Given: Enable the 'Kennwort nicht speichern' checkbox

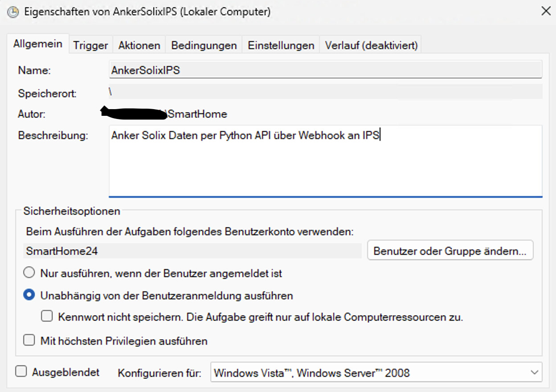Looking at the screenshot, I should click(x=47, y=317).
